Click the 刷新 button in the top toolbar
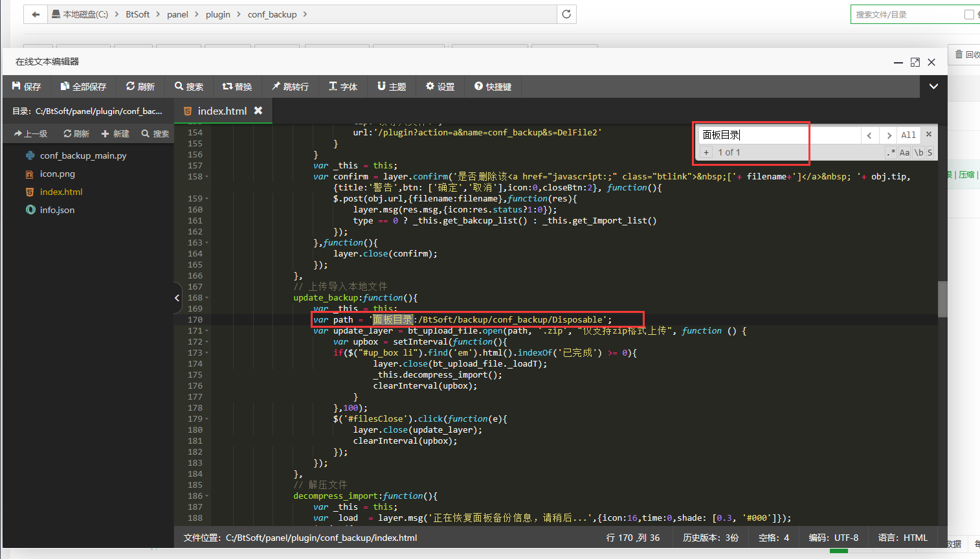The image size is (980, 559). pyautogui.click(x=140, y=86)
